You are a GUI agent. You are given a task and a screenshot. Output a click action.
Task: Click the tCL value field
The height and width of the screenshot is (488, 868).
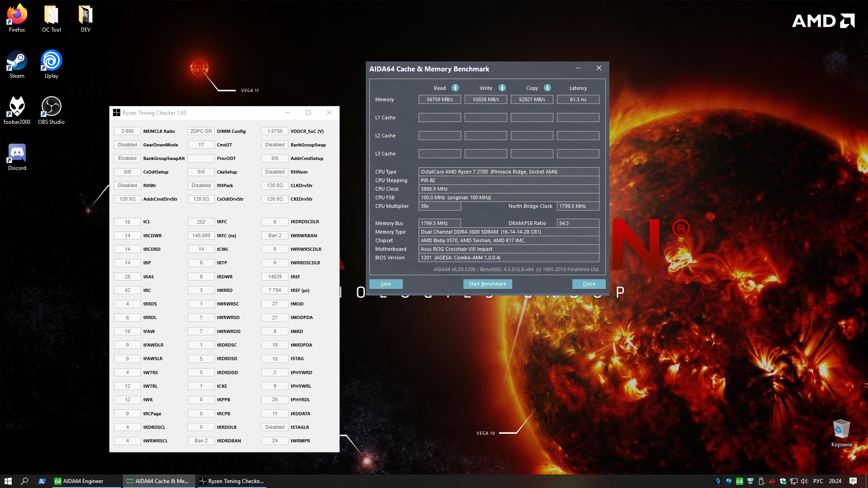tap(127, 222)
